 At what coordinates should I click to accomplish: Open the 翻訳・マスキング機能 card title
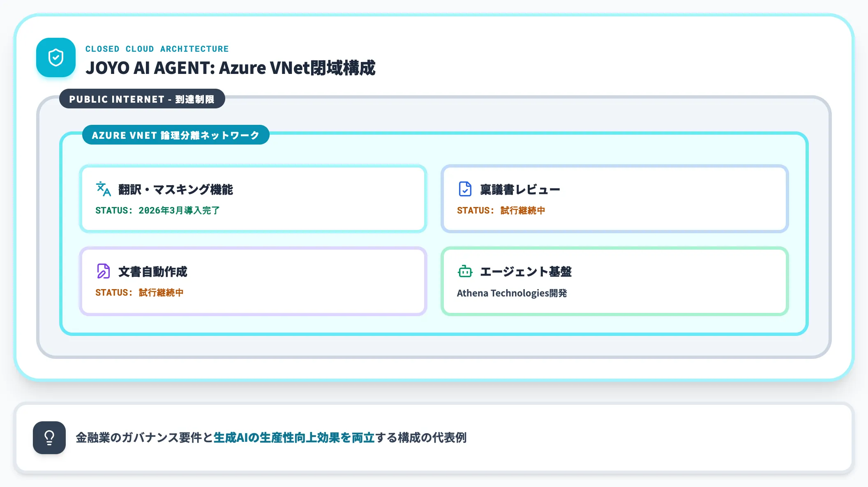tap(175, 190)
